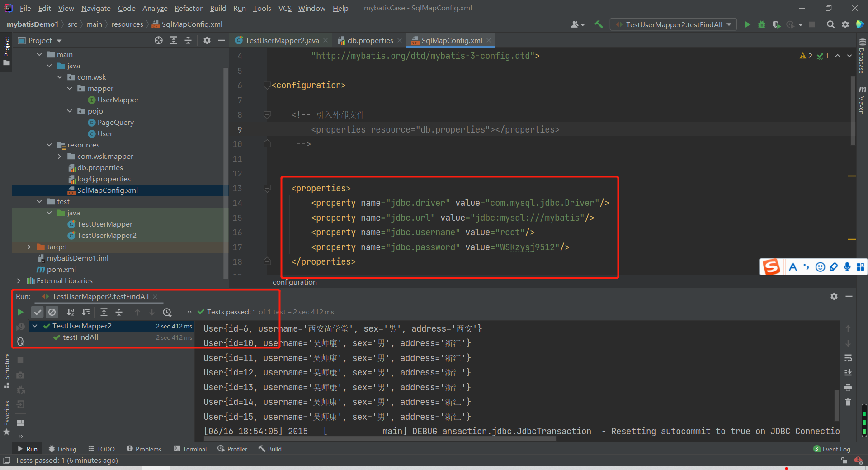Screen dimensions: 868x470
Task: Switch to db.properties editor tab
Action: [x=370, y=40]
